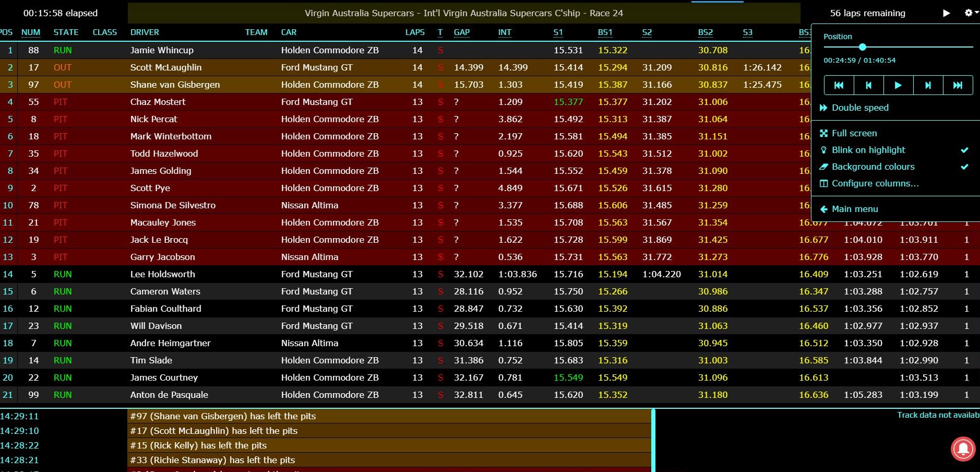Play the replay from playback controls
The image size is (980, 472).
click(x=899, y=85)
